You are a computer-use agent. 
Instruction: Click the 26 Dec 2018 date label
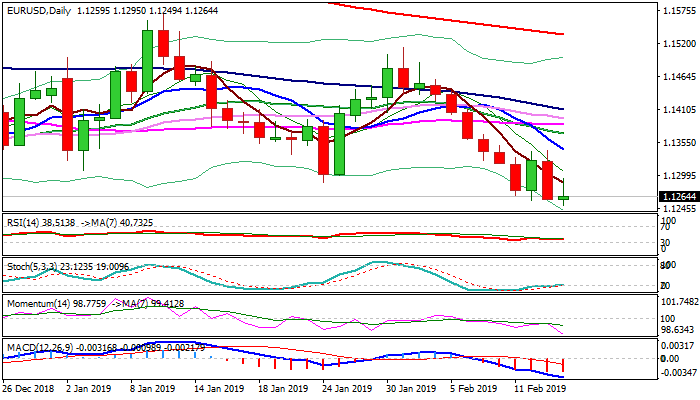point(30,387)
